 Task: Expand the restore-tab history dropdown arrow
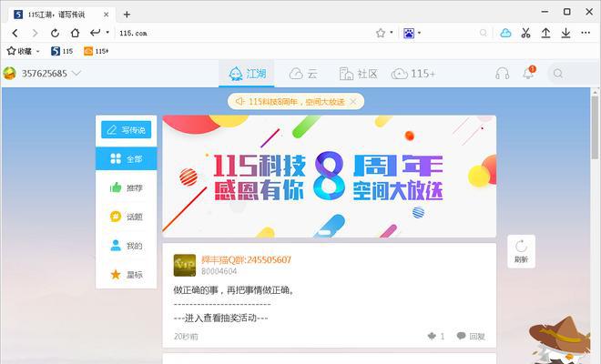[107, 32]
